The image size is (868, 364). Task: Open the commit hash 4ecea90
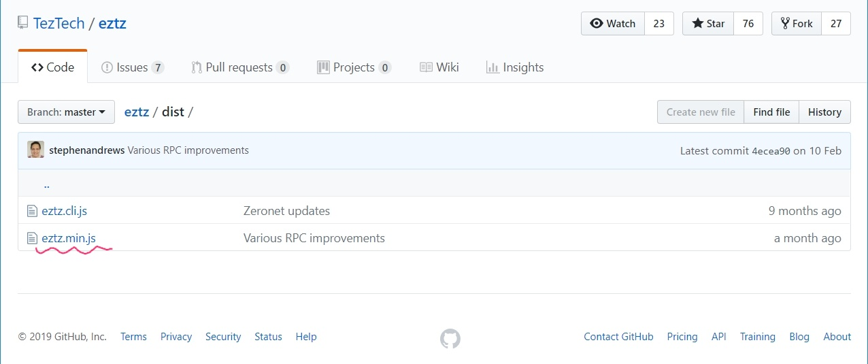[771, 151]
